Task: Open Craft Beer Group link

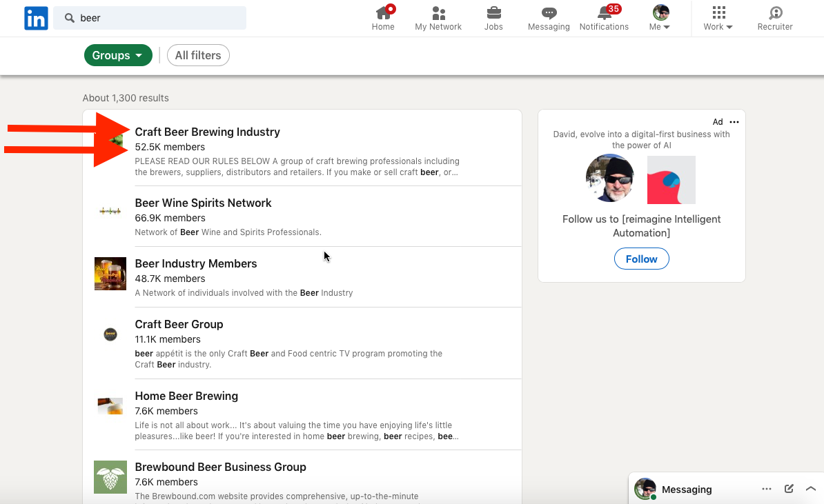Action: (x=179, y=324)
